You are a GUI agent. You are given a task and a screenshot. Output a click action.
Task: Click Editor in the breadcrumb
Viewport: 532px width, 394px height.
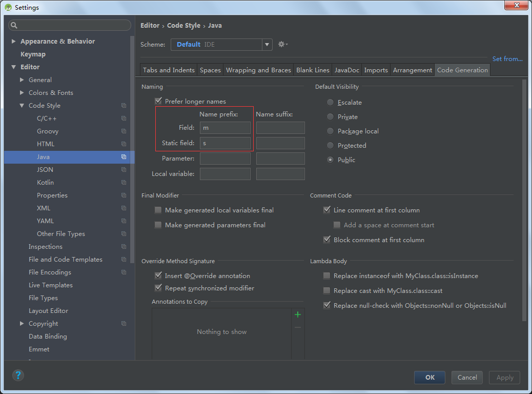click(x=150, y=26)
